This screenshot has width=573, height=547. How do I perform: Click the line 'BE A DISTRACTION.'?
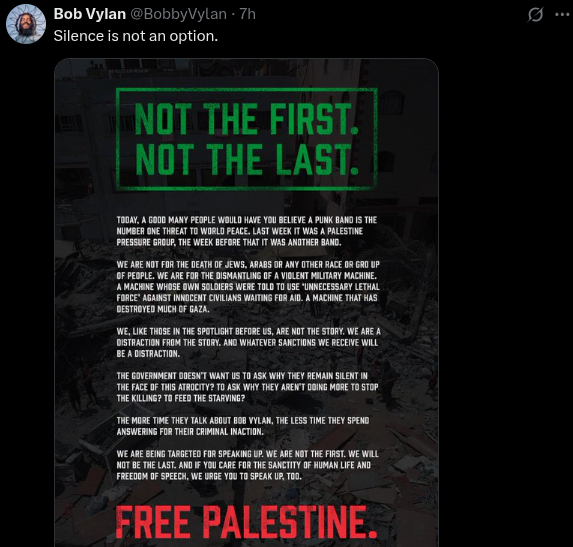point(148,354)
